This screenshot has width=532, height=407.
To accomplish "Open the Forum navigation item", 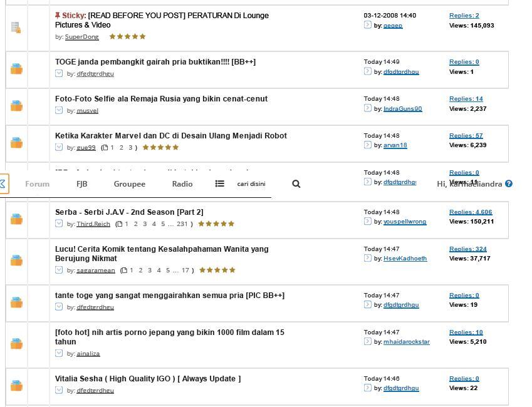I will [38, 184].
